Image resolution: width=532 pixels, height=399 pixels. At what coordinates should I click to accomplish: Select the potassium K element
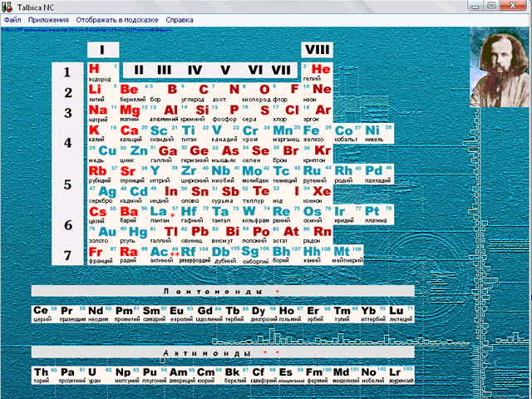coord(103,133)
